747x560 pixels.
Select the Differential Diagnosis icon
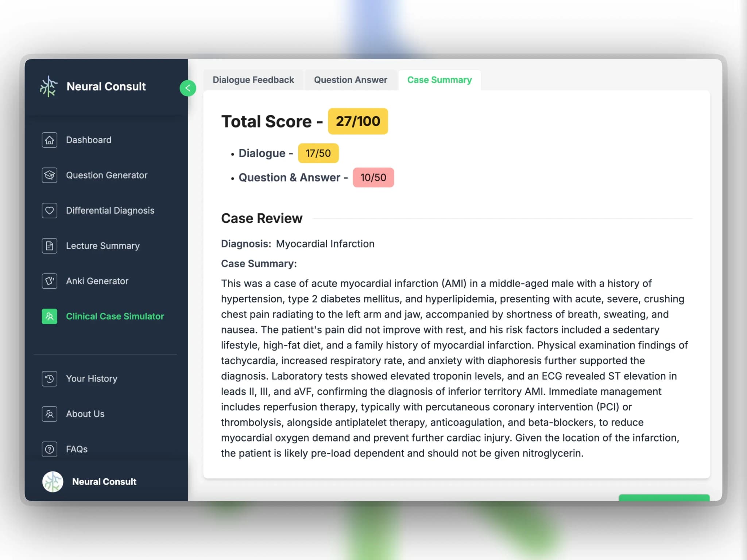pyautogui.click(x=49, y=210)
